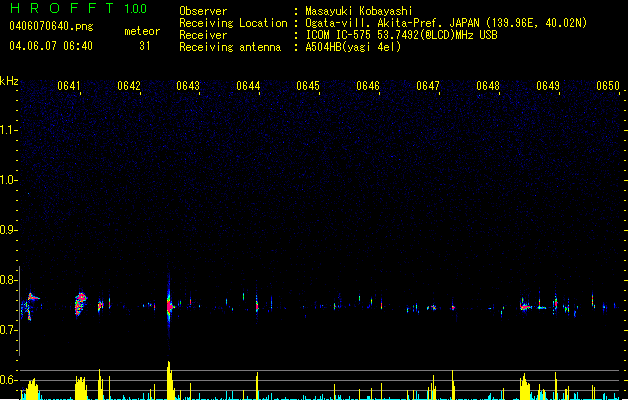The width and height of the screenshot is (629, 400).
Task: Click the A504HB(yagi 4el) antenna text
Action: tap(353, 47)
